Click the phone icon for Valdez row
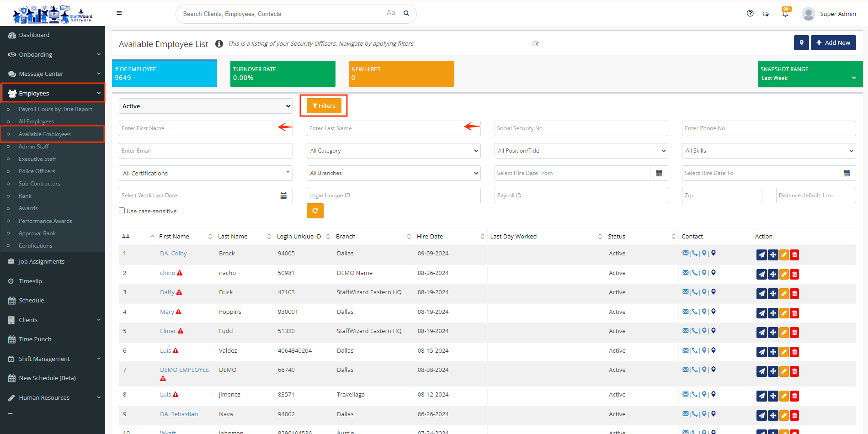 [x=695, y=350]
